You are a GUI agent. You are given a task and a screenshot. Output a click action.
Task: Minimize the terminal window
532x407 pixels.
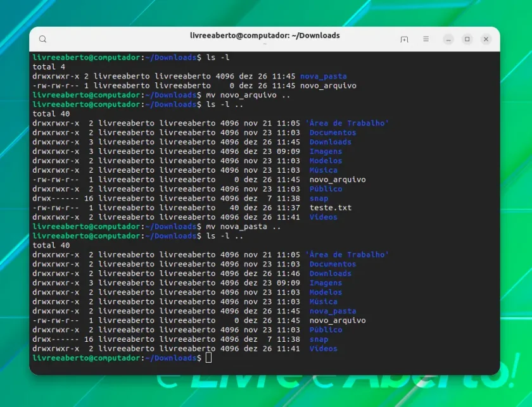click(x=448, y=39)
